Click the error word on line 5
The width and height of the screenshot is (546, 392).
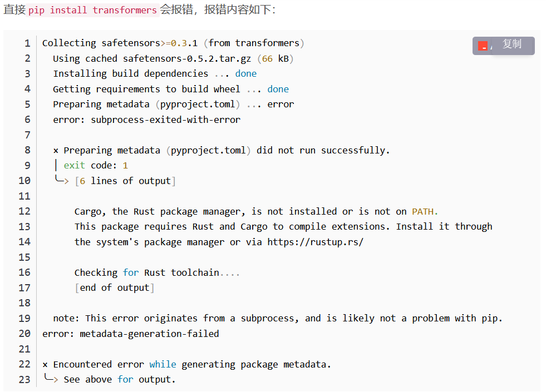pos(281,104)
